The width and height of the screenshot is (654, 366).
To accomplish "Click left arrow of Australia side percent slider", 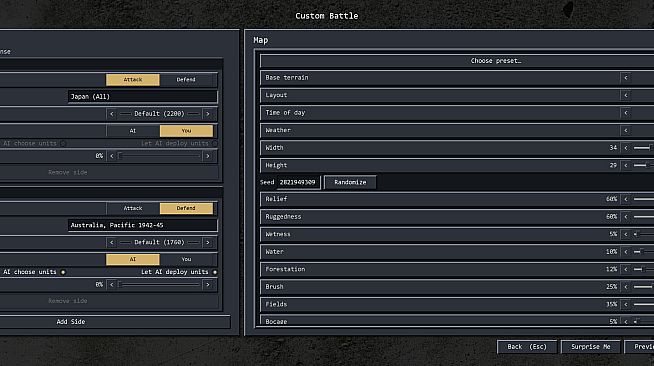I will 111,285.
